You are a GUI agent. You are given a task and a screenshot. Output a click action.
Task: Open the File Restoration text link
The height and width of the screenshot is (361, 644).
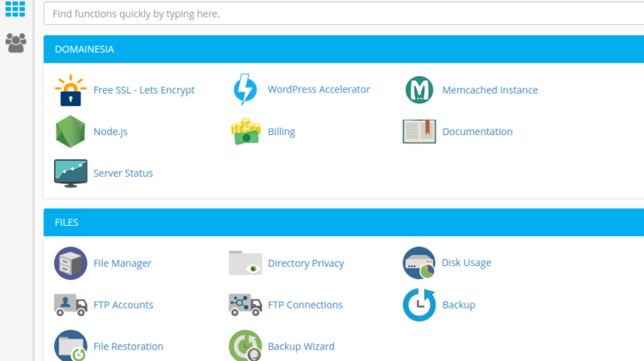pyautogui.click(x=128, y=347)
